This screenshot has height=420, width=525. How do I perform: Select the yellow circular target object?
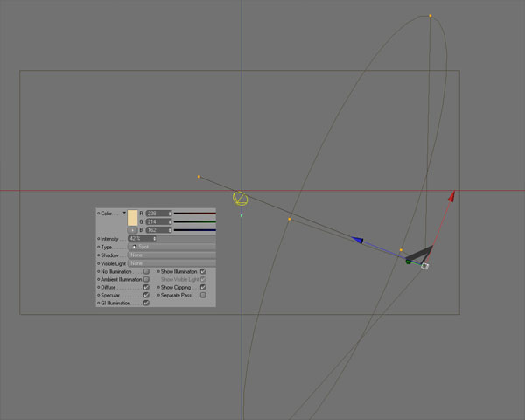point(241,199)
